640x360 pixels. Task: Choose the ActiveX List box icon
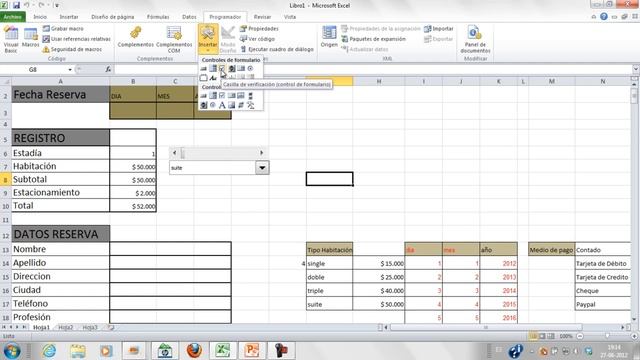coord(232,96)
